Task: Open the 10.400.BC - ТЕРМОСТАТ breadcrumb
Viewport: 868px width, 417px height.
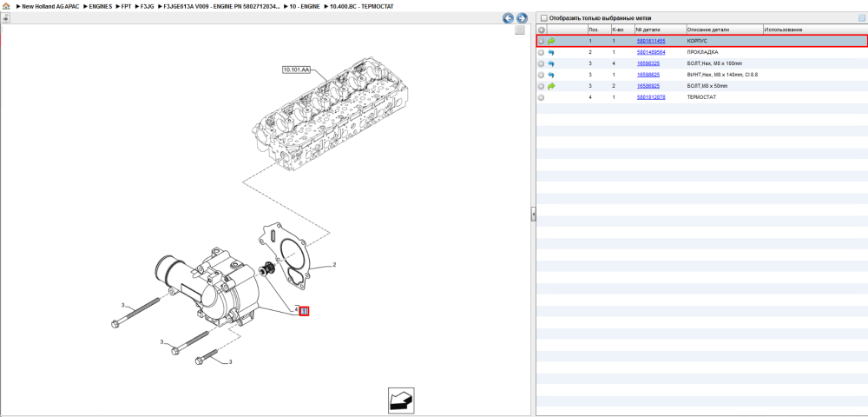Action: pos(361,5)
